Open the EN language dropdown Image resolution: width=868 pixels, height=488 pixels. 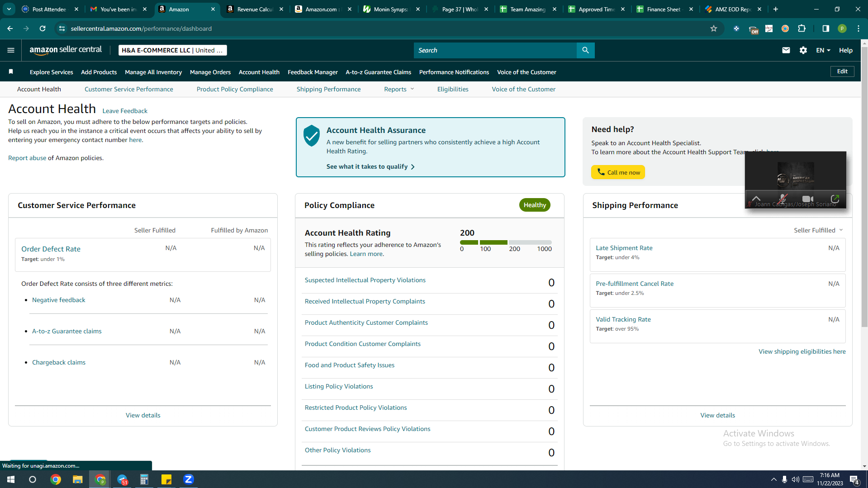(x=823, y=50)
